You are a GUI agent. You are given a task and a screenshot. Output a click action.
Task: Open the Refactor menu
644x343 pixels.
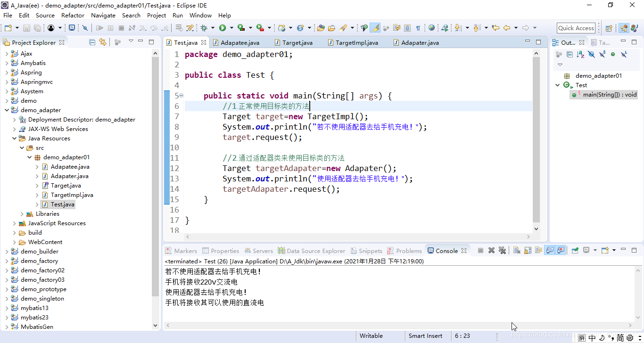click(73, 15)
